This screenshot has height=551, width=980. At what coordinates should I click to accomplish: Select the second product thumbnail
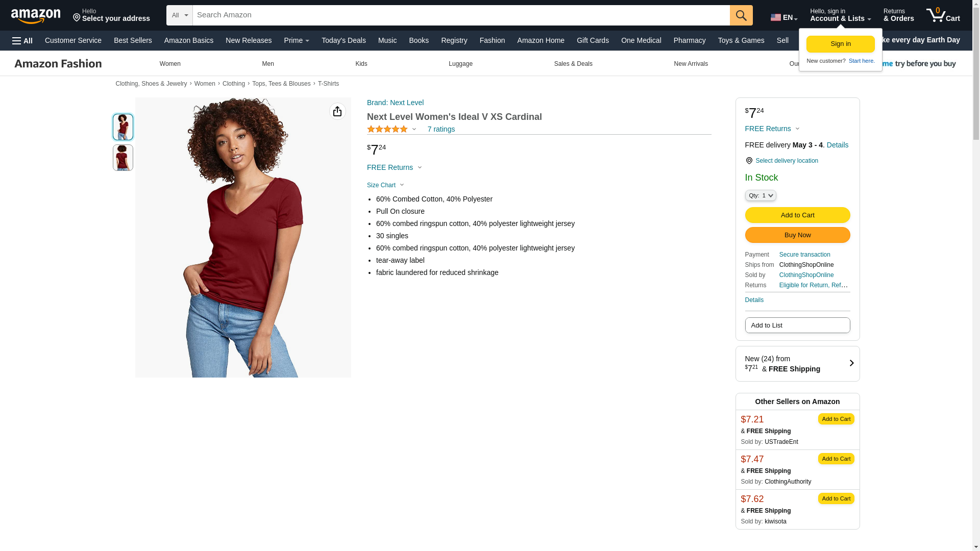coord(123,158)
